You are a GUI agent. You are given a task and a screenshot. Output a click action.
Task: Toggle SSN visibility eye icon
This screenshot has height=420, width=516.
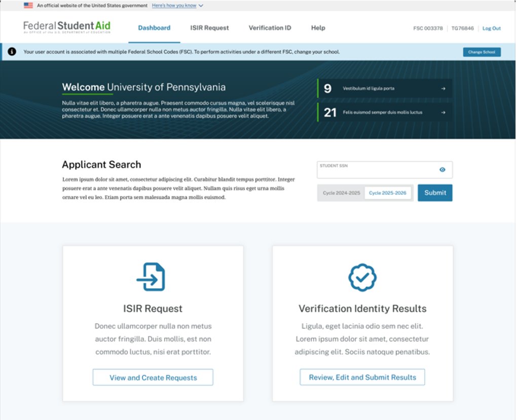pos(443,169)
